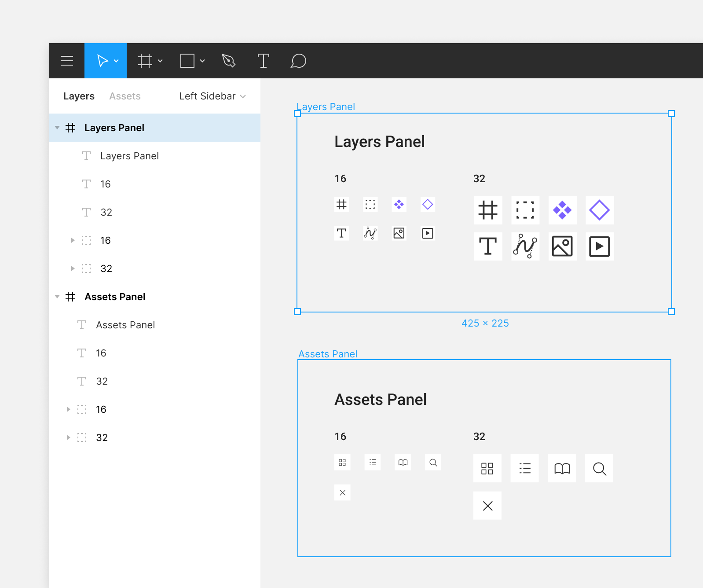Click the 425 × 225 dimension label
This screenshot has width=703, height=588.
[x=485, y=323]
